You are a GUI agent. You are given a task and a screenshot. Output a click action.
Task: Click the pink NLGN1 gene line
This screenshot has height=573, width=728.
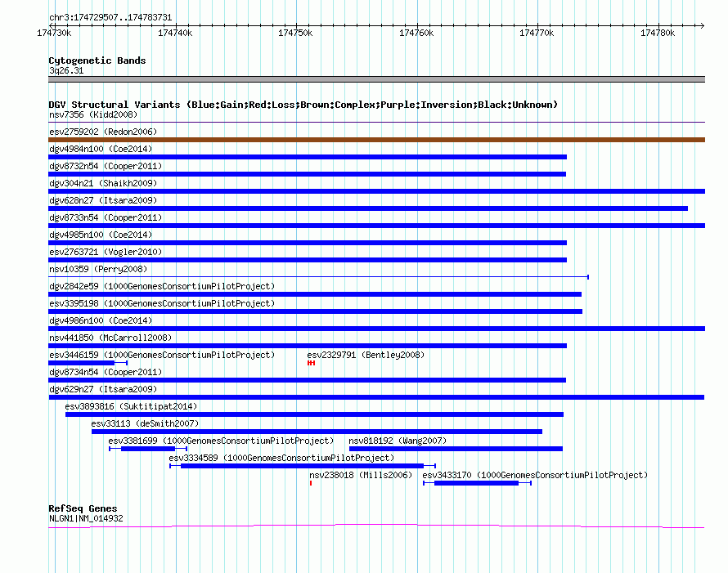coord(376,526)
